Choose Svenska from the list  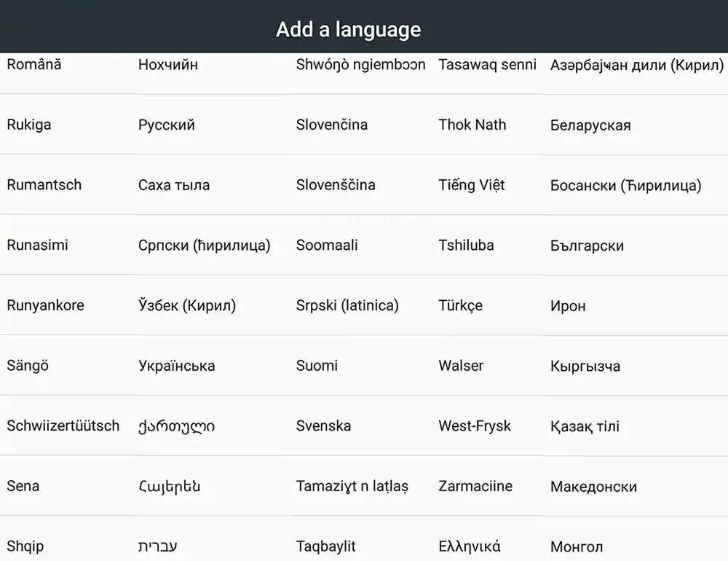(323, 425)
